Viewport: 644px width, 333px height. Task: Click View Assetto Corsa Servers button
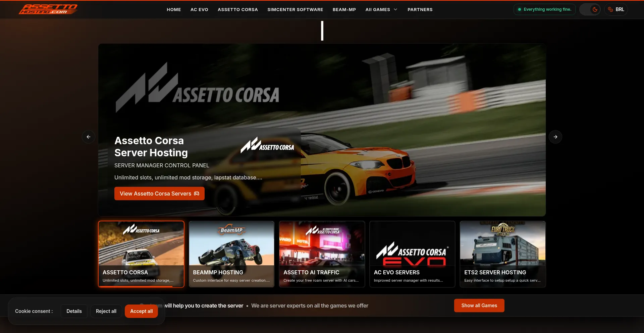159,193
